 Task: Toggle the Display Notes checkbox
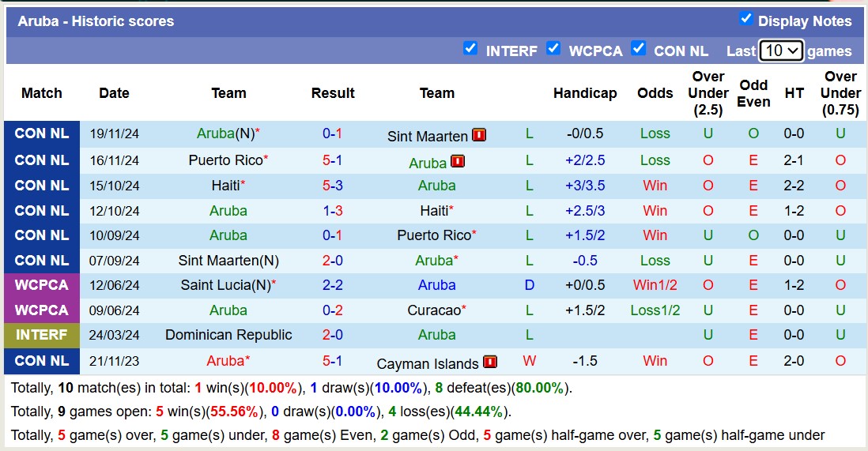[745, 18]
